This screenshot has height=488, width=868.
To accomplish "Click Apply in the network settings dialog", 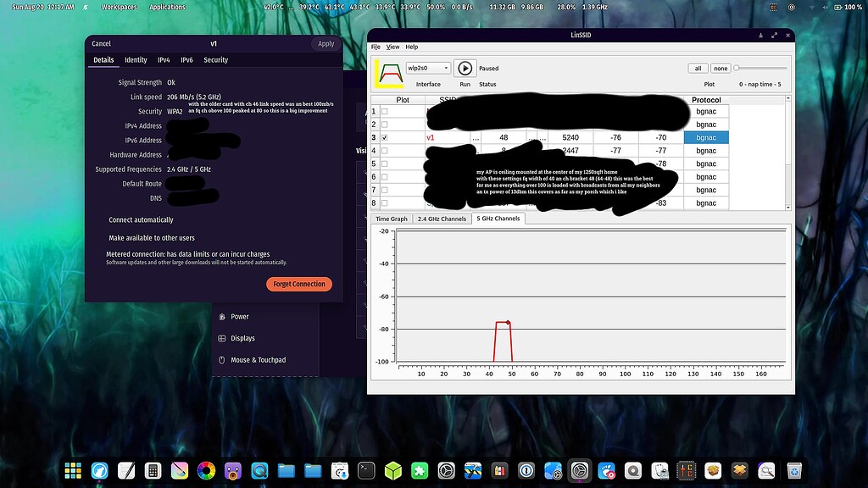I will 325,43.
